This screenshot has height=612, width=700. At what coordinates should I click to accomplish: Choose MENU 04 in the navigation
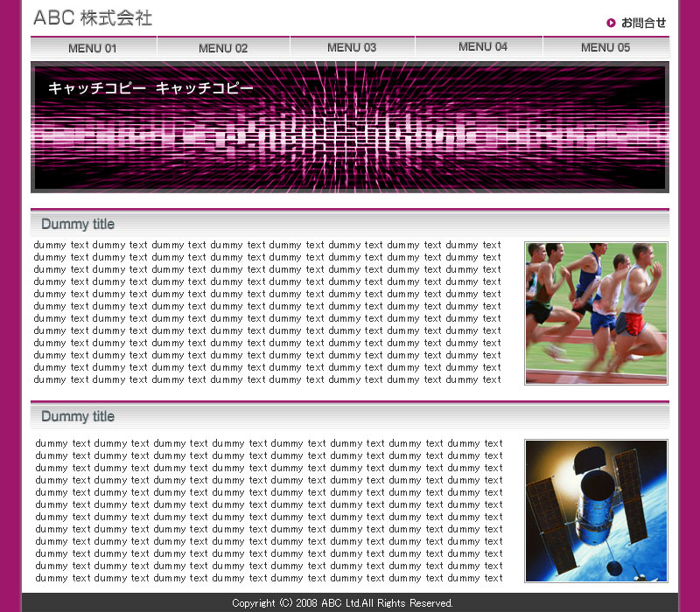click(482, 47)
